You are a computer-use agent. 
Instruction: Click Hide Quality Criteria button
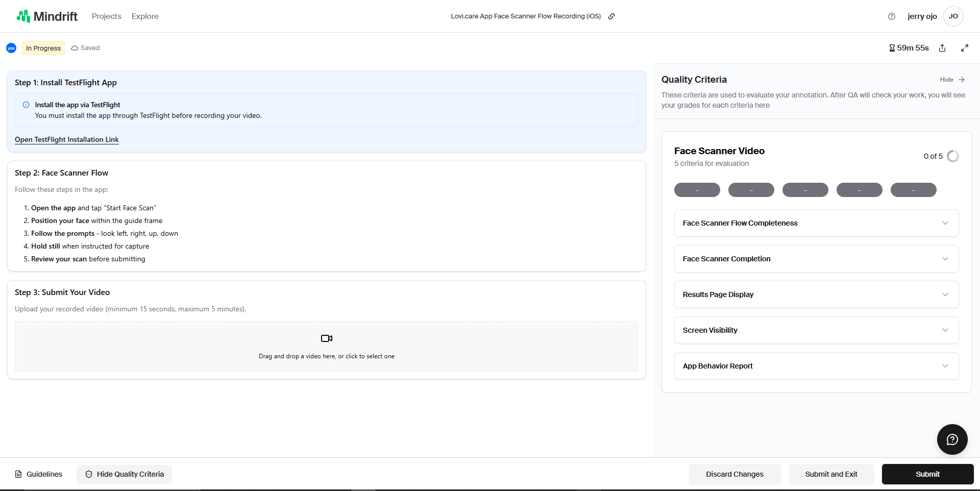[x=125, y=474]
